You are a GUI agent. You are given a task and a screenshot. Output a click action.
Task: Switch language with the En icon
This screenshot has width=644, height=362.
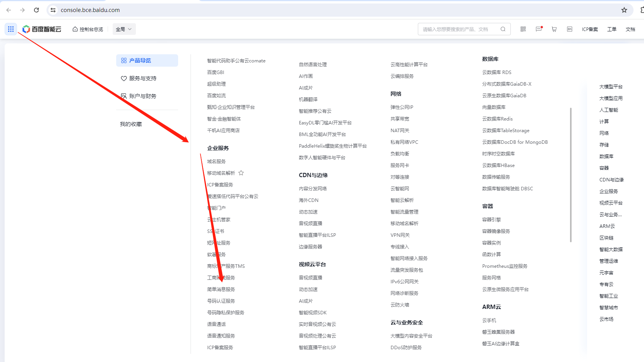pos(570,29)
